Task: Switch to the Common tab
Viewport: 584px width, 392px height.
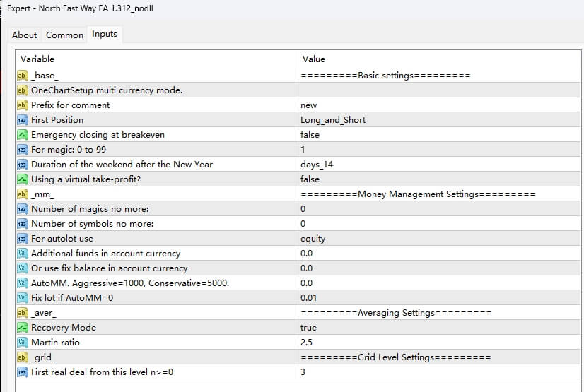Action: pyautogui.click(x=64, y=35)
